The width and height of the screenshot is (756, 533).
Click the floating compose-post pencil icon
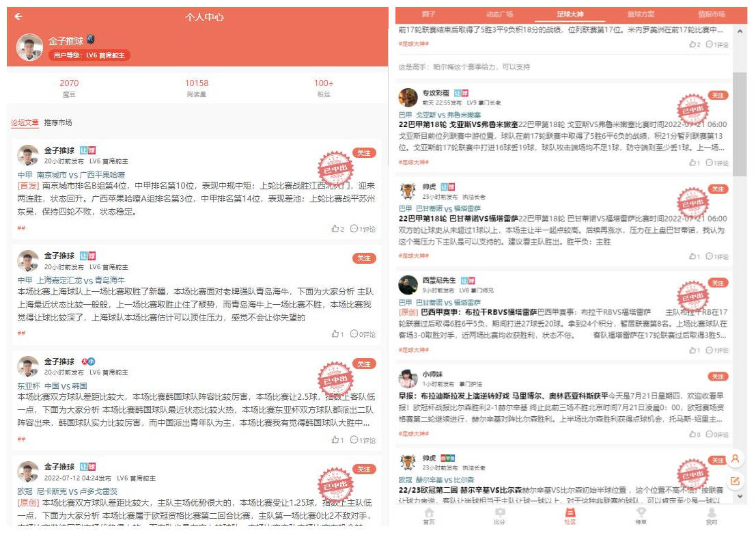(735, 480)
